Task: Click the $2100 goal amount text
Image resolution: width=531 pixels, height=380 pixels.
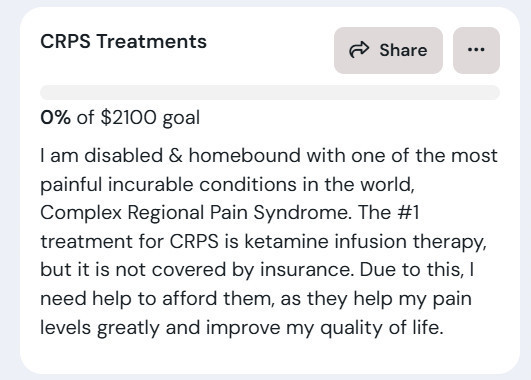Action: point(129,118)
